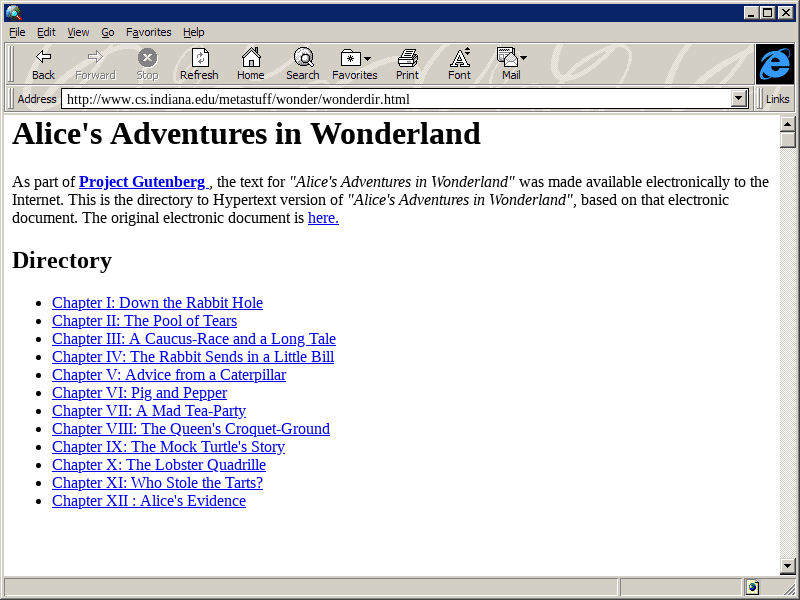Expand the Mail toolbar dropdown arrow

coord(523,58)
